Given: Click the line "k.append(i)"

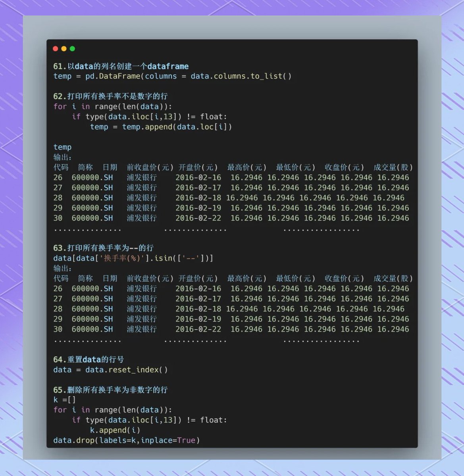Looking at the screenshot, I should point(115,430).
